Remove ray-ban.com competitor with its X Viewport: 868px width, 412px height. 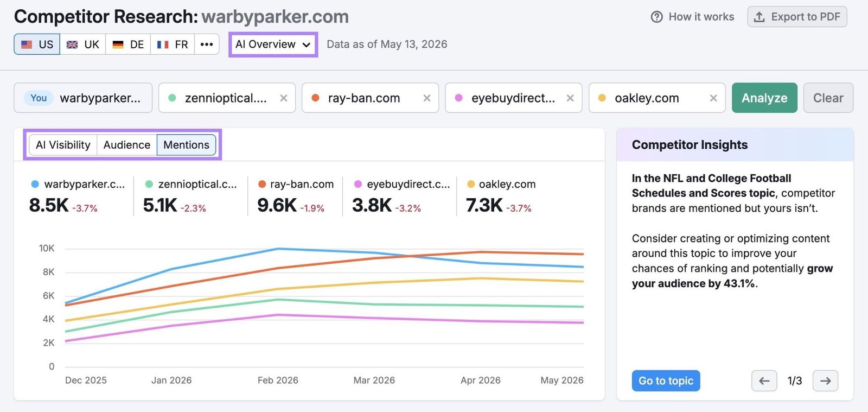coord(427,98)
